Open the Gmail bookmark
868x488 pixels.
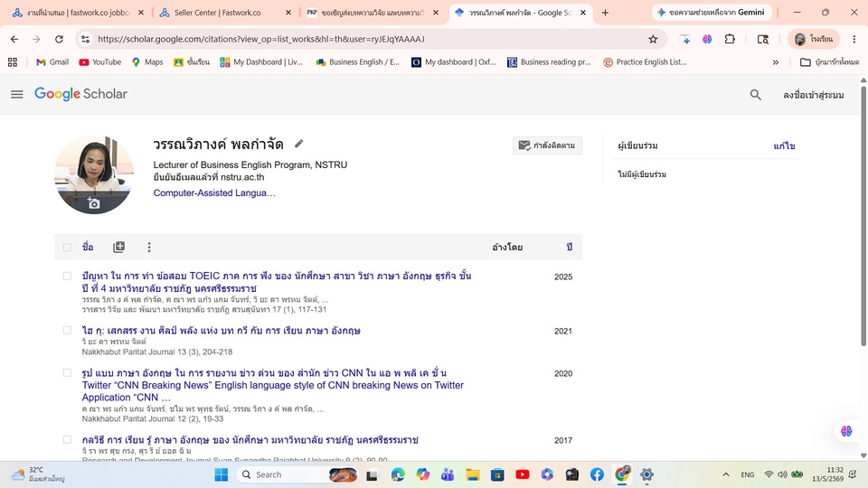pyautogui.click(x=52, y=62)
